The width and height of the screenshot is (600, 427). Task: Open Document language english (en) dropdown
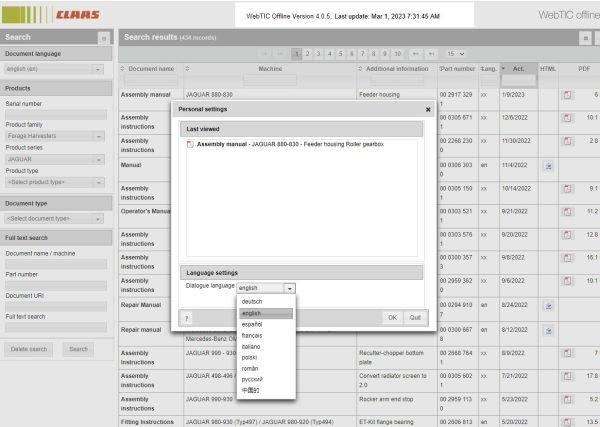pos(54,69)
